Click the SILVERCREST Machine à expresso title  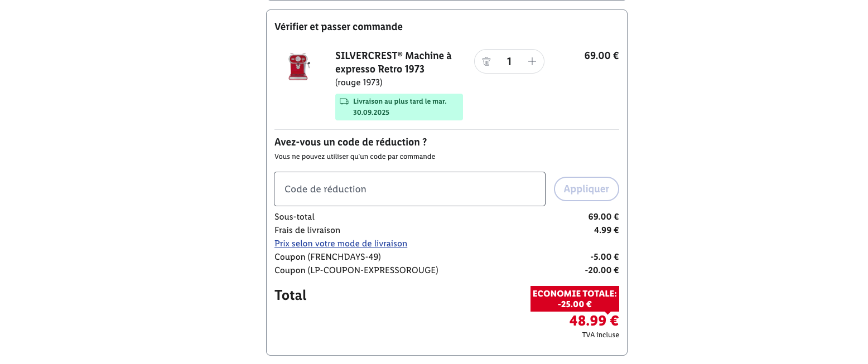point(393,62)
